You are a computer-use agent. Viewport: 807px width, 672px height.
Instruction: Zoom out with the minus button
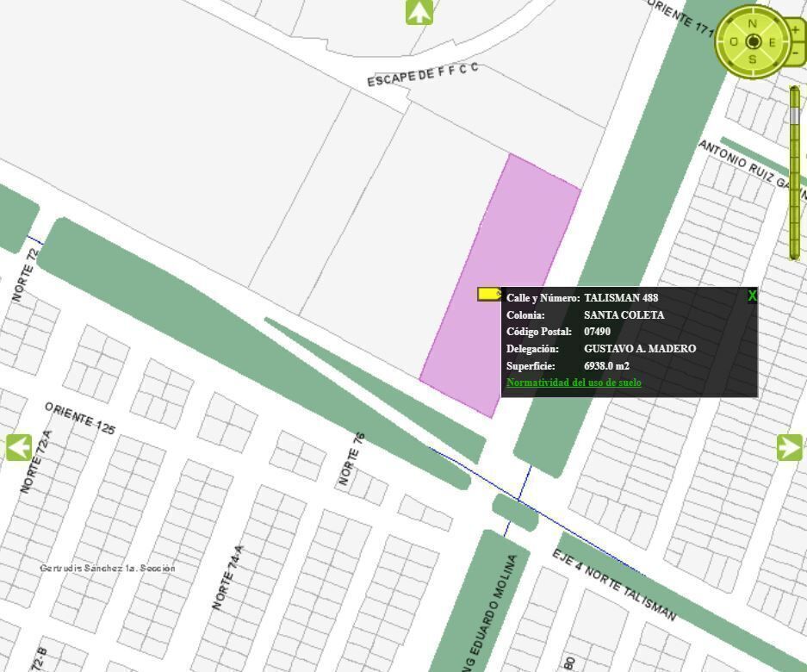(x=795, y=53)
